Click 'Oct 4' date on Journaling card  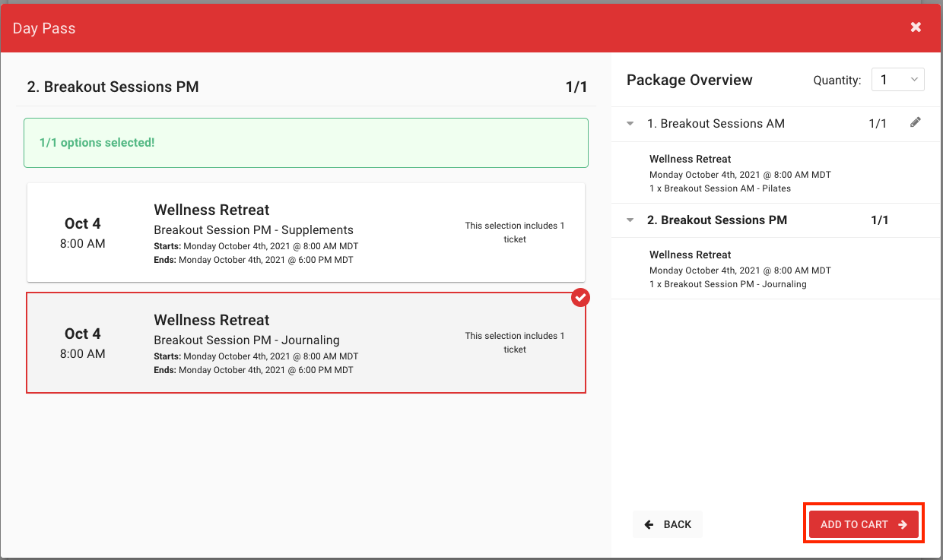83,334
